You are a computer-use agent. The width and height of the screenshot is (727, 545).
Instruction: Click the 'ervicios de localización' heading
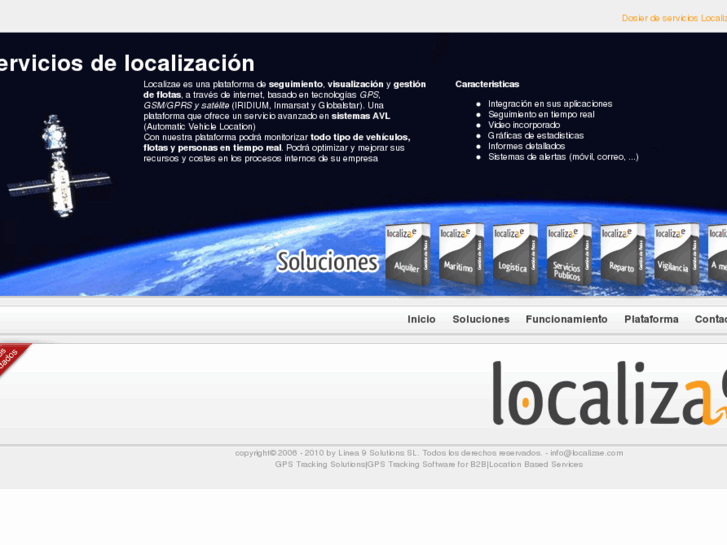coord(127,63)
